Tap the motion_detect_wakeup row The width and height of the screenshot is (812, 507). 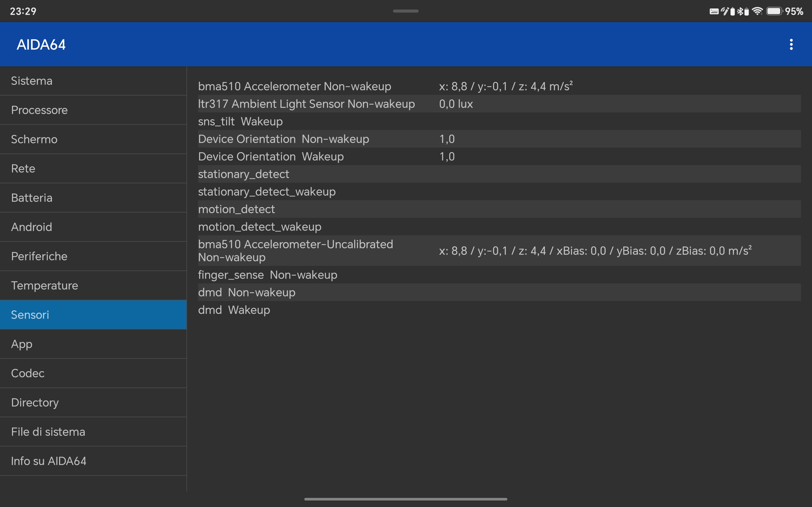point(499,227)
